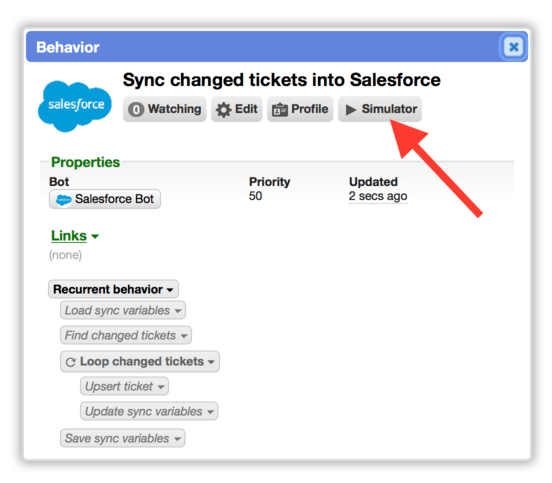Click the play triangle icon for Simulator

click(x=351, y=110)
